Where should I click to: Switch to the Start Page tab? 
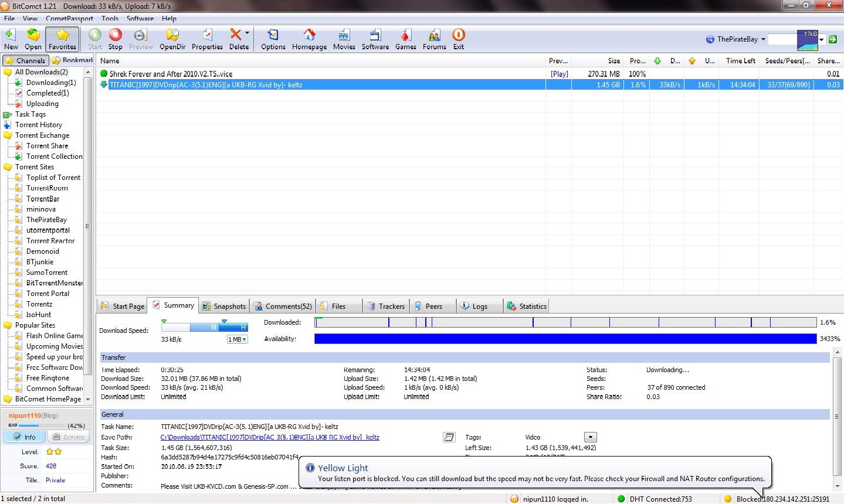point(123,306)
